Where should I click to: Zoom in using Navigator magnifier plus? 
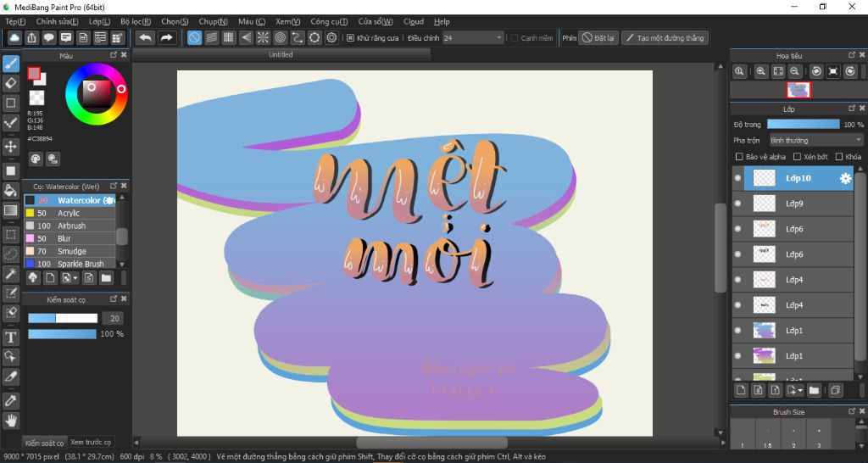[x=761, y=71]
